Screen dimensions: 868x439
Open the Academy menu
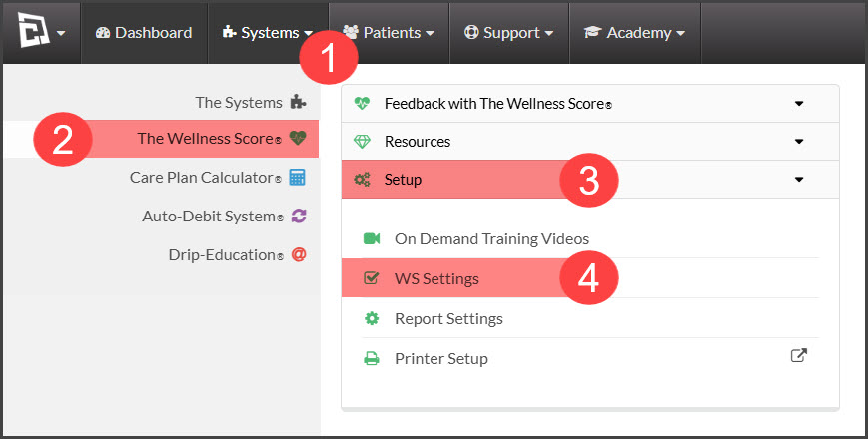[x=635, y=33]
